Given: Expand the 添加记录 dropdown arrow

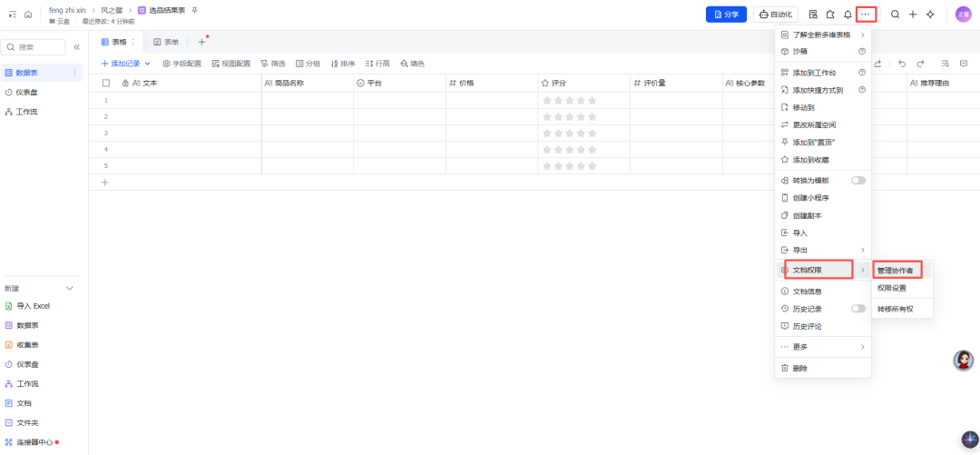Looking at the screenshot, I should coord(148,64).
